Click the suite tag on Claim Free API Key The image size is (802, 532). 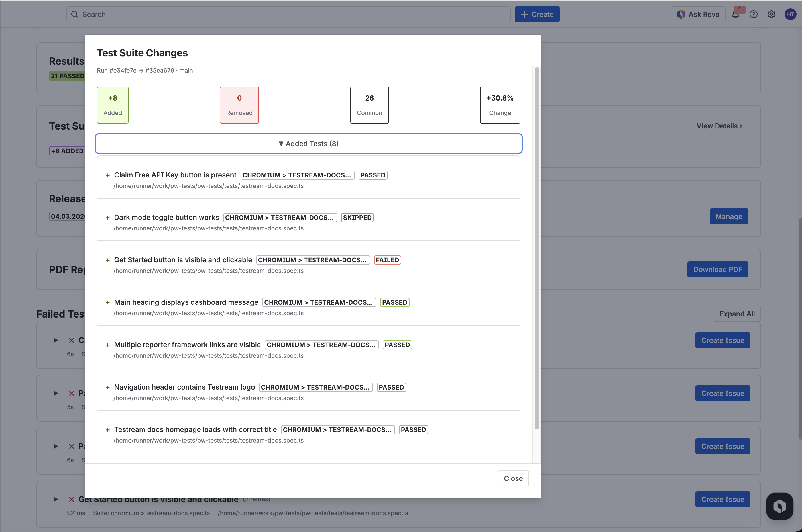pyautogui.click(x=297, y=175)
